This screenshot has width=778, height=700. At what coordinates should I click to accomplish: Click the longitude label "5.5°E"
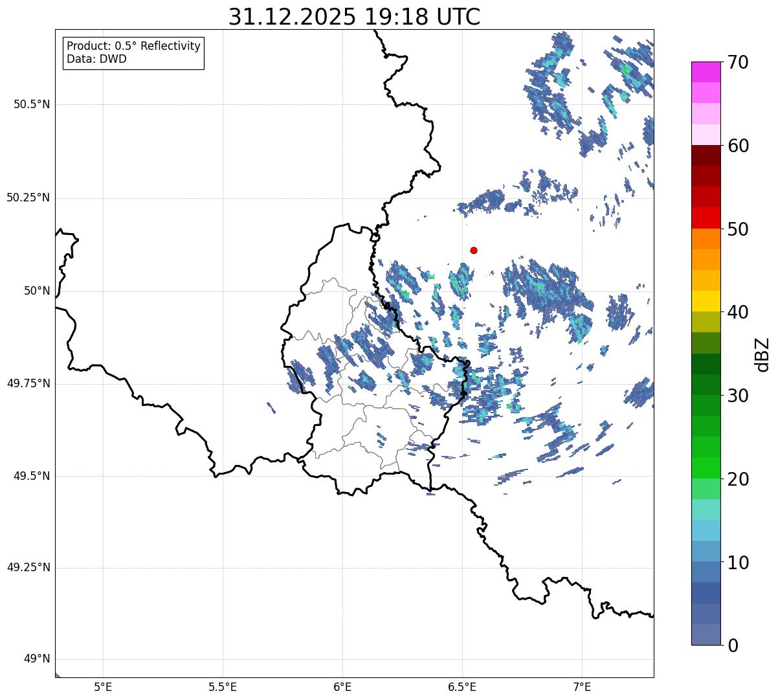tap(223, 686)
